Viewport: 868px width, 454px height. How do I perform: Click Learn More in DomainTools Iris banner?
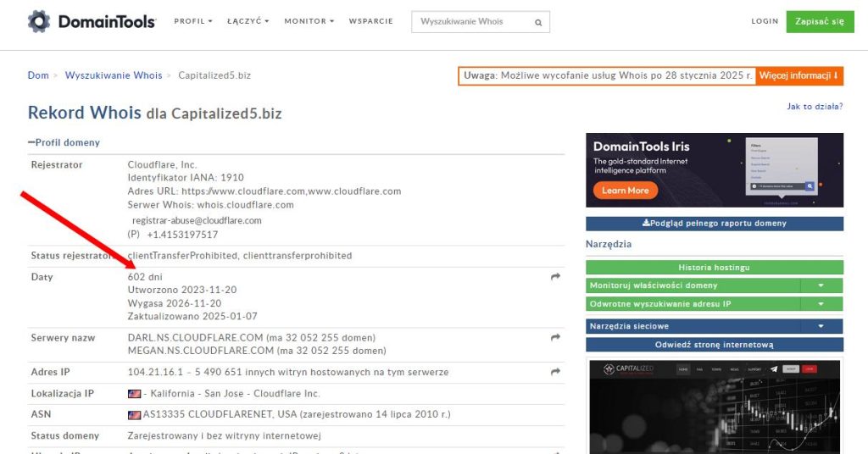(x=625, y=191)
